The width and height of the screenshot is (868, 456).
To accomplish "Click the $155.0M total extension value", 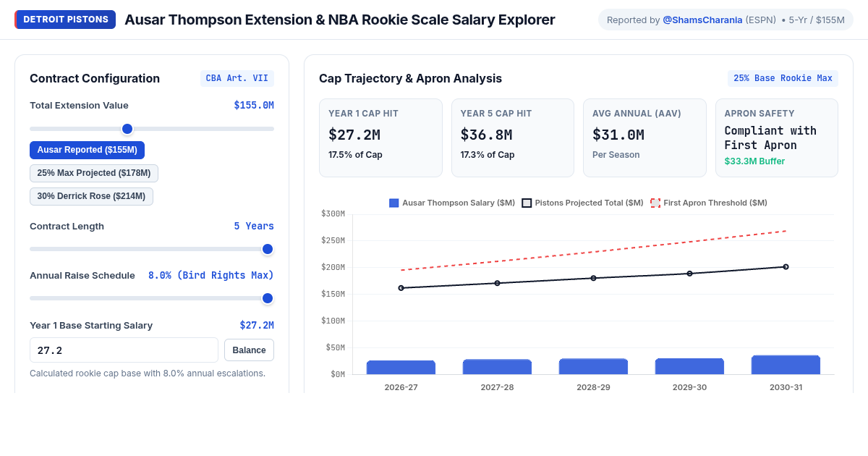I will coord(254,106).
